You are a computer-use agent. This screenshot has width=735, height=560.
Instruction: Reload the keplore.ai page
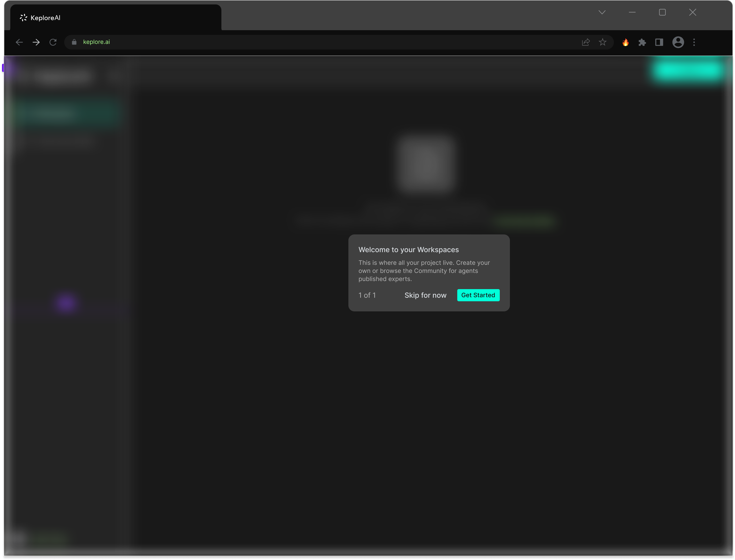tap(53, 42)
